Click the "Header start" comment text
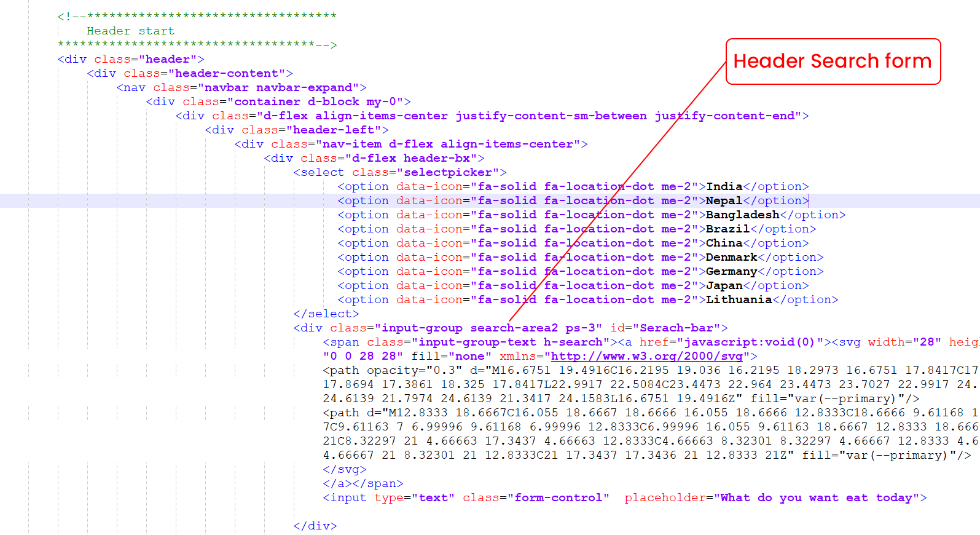 (x=130, y=31)
